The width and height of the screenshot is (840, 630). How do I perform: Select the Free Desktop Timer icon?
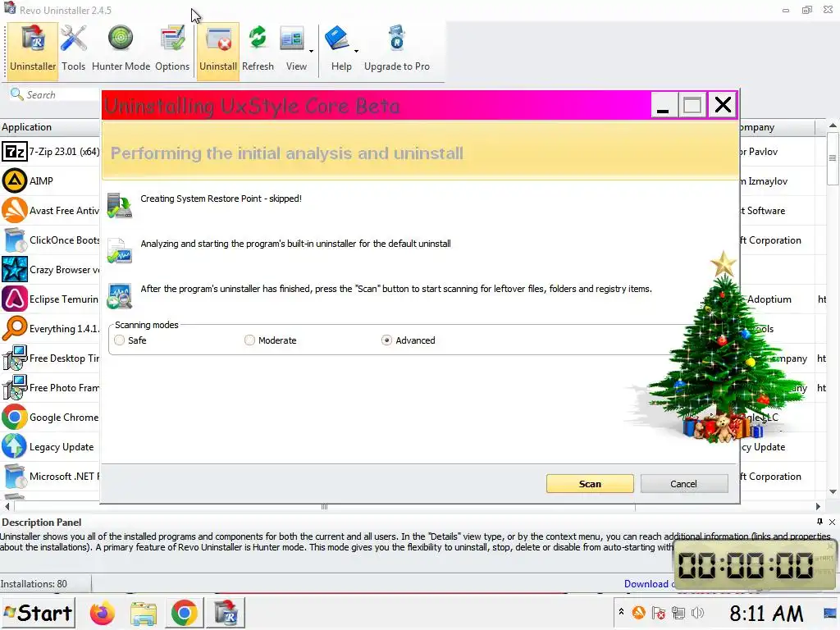[15, 358]
